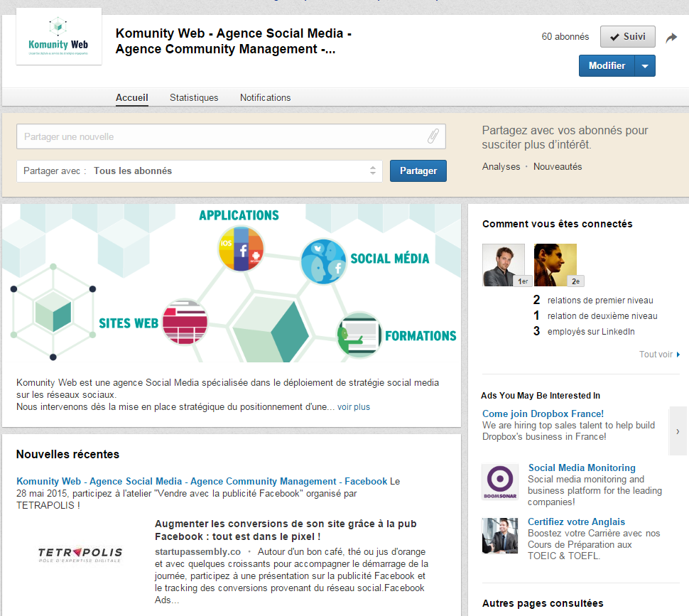The height and width of the screenshot is (616, 689).
Task: Open the Analyses link
Action: (x=501, y=166)
